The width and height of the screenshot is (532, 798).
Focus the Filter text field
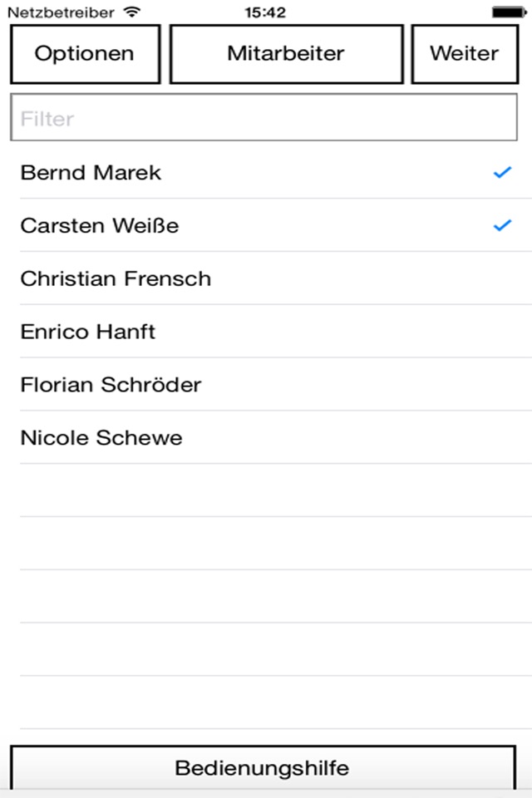[x=263, y=118]
